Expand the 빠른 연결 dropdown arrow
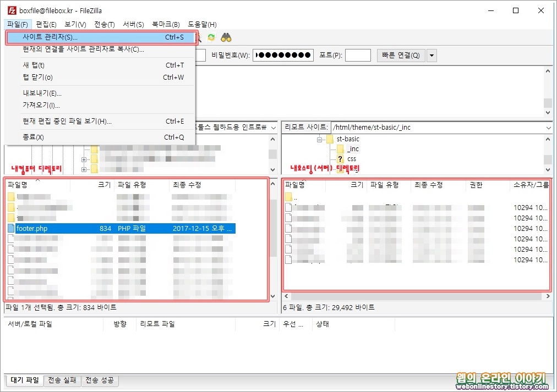The height and width of the screenshot is (392, 557). [432, 55]
